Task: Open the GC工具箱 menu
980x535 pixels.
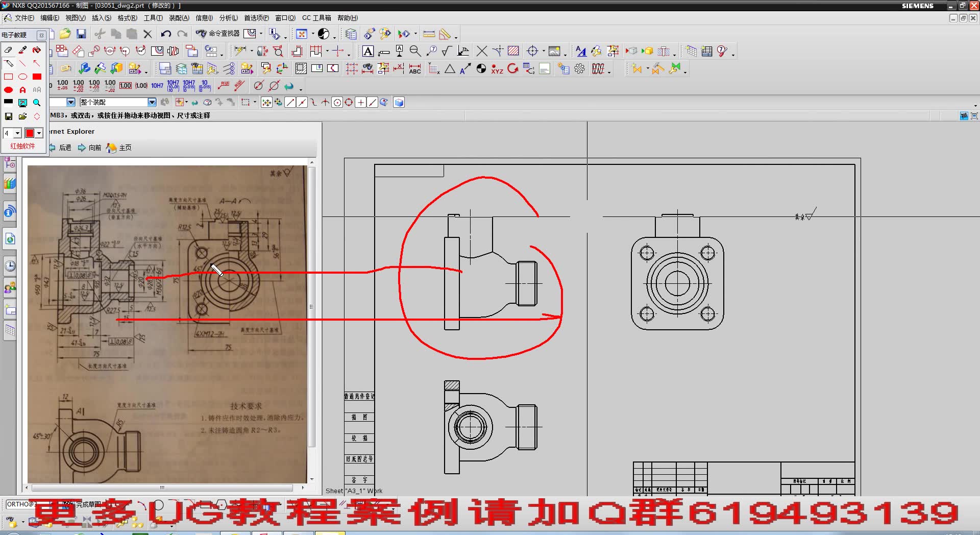Action: [x=316, y=17]
